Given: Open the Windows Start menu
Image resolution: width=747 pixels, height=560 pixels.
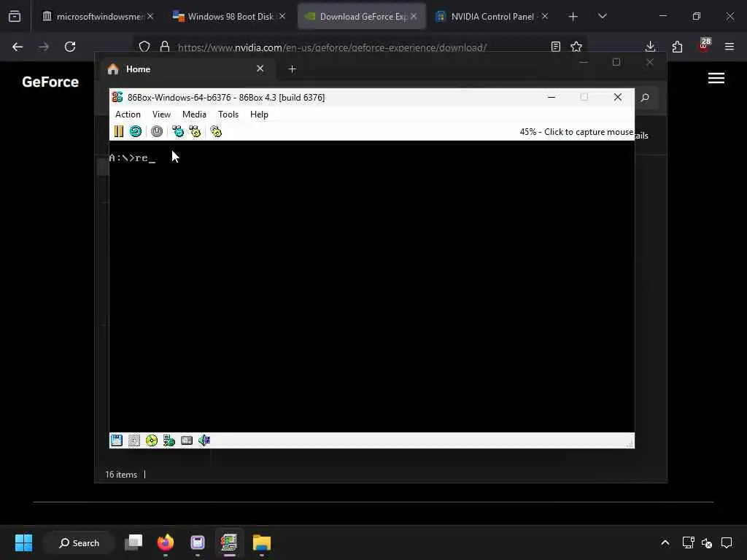Looking at the screenshot, I should (x=23, y=542).
